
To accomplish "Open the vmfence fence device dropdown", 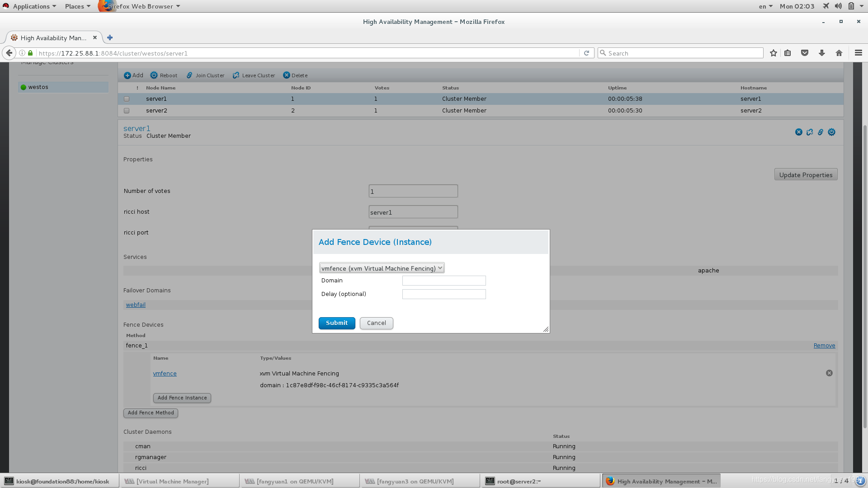I will point(382,268).
